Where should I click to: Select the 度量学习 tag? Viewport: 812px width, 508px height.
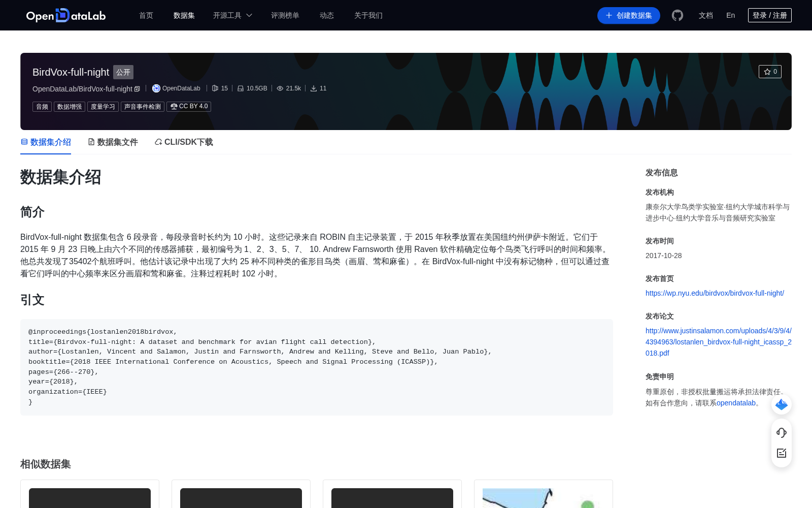tap(103, 107)
